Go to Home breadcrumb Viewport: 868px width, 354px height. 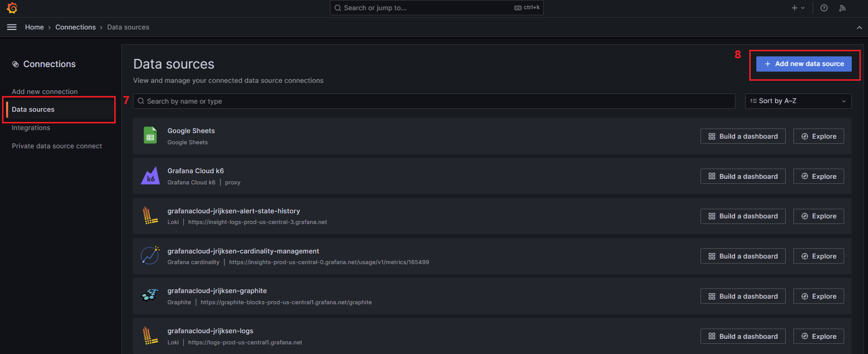[x=35, y=27]
